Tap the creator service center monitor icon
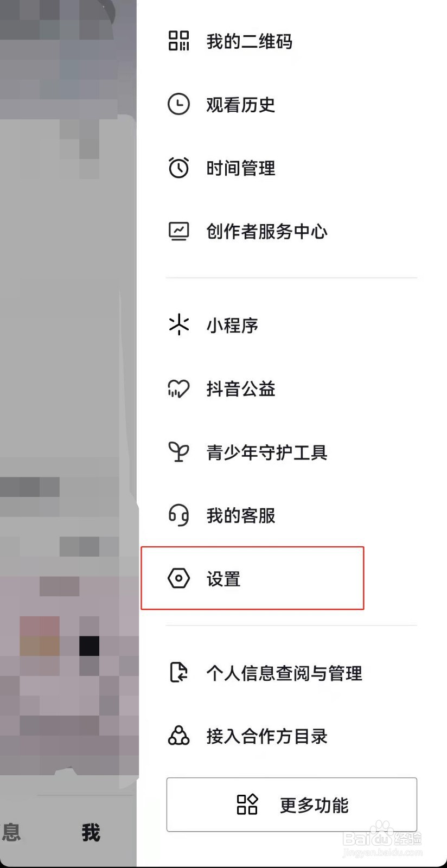 (178, 231)
